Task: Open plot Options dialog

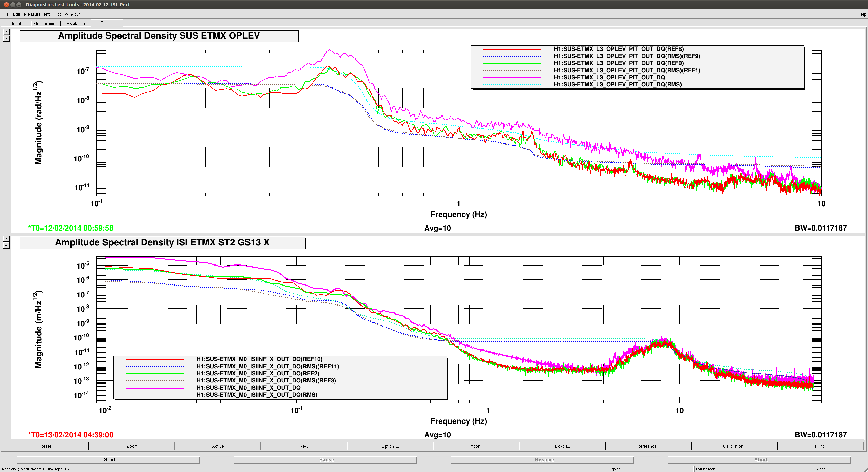Action: pyautogui.click(x=390, y=446)
